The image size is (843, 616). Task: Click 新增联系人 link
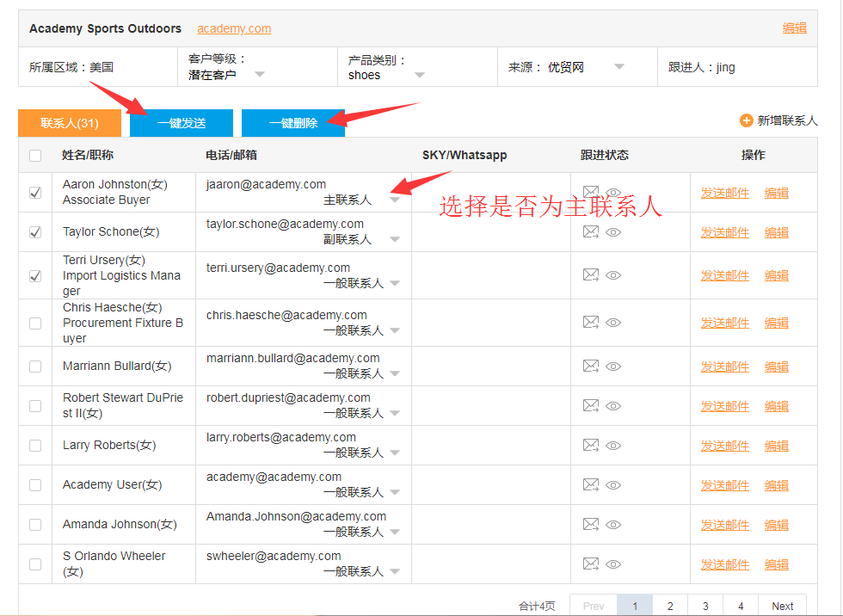click(x=788, y=121)
